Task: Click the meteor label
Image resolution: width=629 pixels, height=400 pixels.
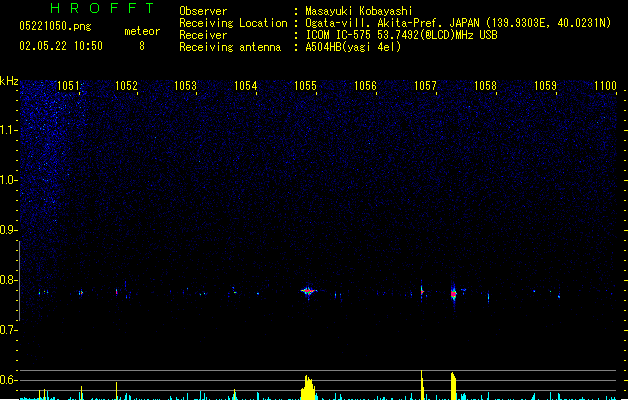Action: click(x=142, y=31)
